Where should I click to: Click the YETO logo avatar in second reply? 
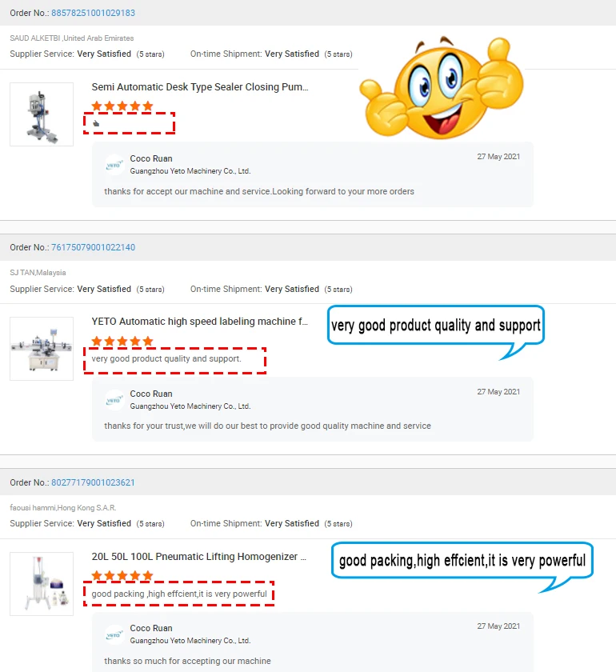pyautogui.click(x=114, y=400)
